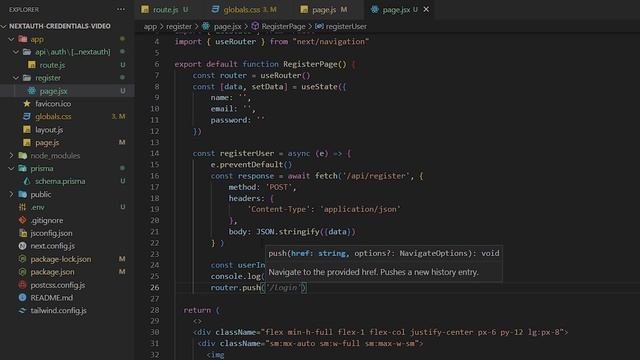
Task: Open globals.css in the explorer tree
Action: [53, 116]
